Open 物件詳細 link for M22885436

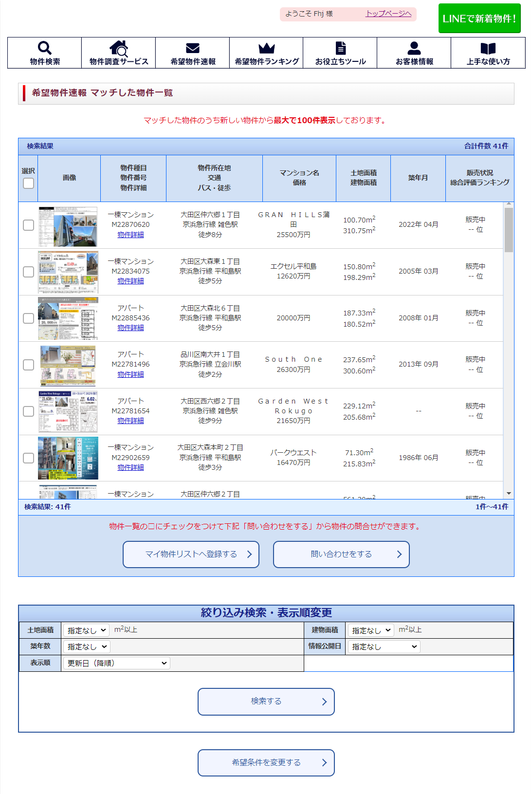coord(130,328)
